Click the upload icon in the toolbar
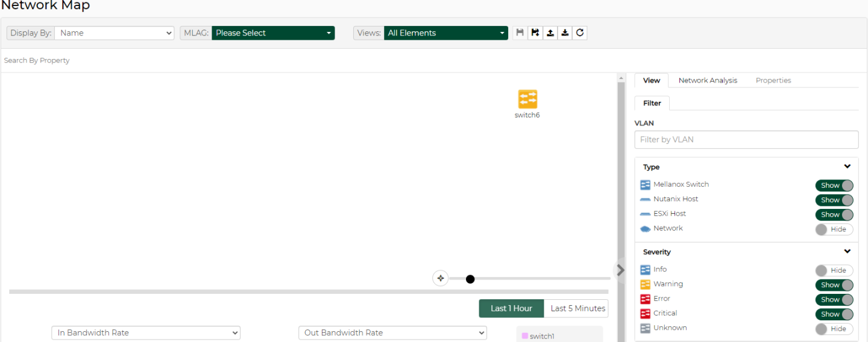This screenshot has height=342, width=868. (550, 33)
